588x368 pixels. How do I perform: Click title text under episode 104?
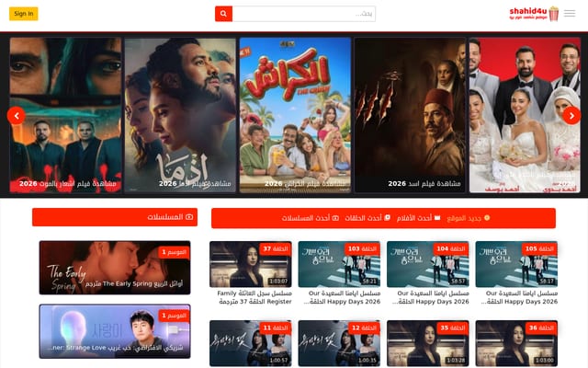click(x=431, y=297)
